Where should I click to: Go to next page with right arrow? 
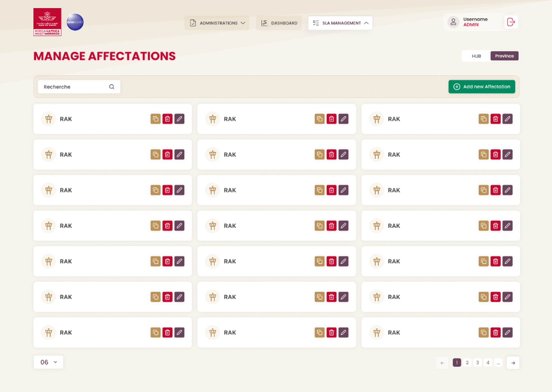(x=513, y=363)
